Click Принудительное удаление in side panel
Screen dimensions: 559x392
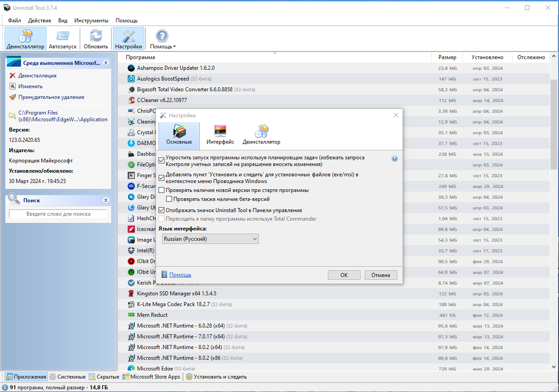coord(51,97)
